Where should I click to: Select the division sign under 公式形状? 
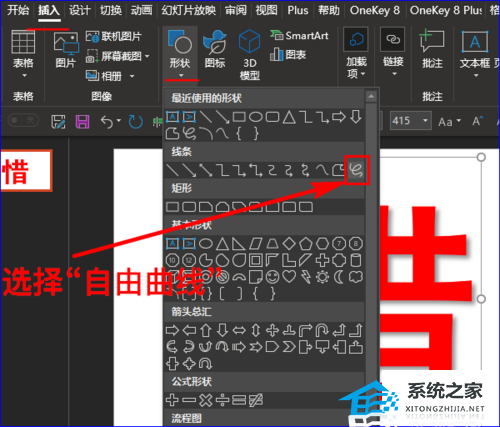pyautogui.click(x=222, y=400)
